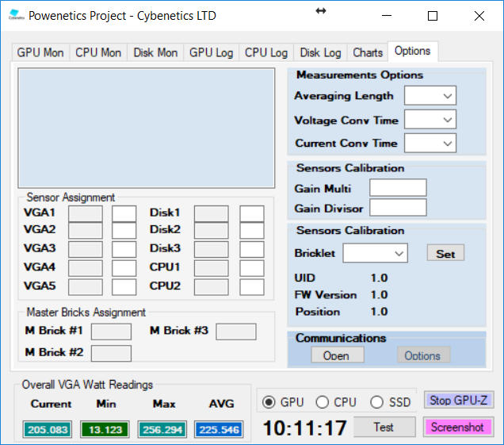This screenshot has height=445, width=504.
Task: Click the Position value 1.0
Action: coord(380,312)
